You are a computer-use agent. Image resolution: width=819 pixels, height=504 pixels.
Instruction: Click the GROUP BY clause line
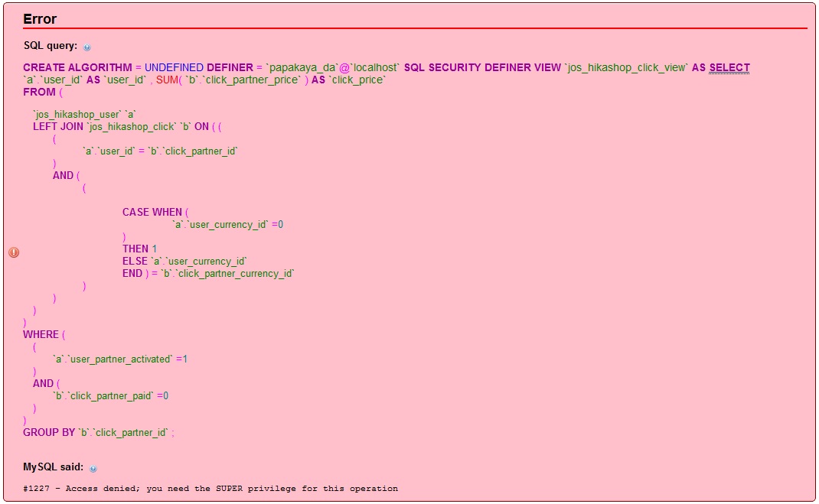click(98, 433)
